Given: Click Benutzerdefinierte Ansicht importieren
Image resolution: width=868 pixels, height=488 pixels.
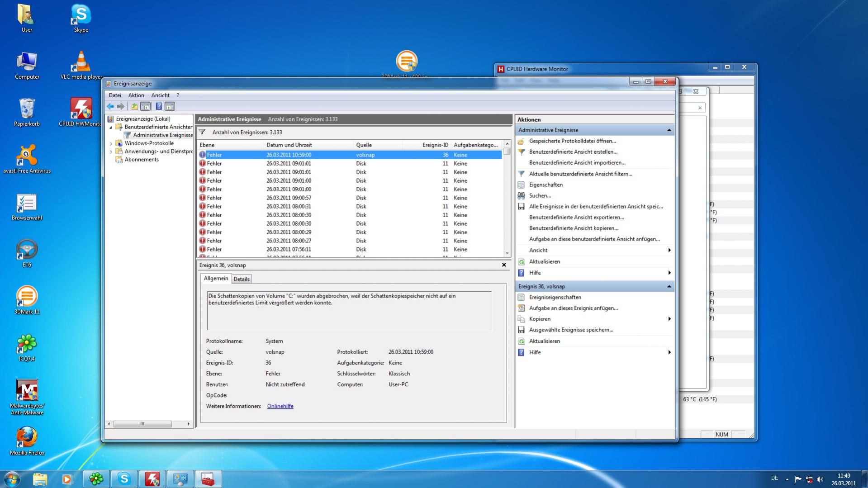Looking at the screenshot, I should [577, 163].
